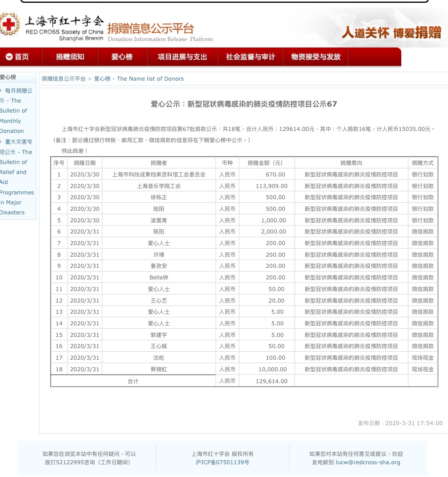Open the Bulletin of Monthly Donation sidebar link
Screen dimensions: 448x477
click(15, 111)
